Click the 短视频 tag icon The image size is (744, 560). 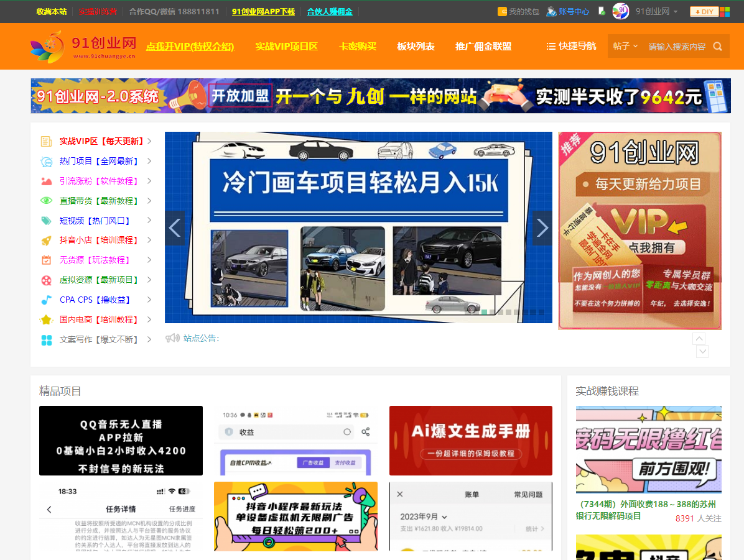click(46, 221)
